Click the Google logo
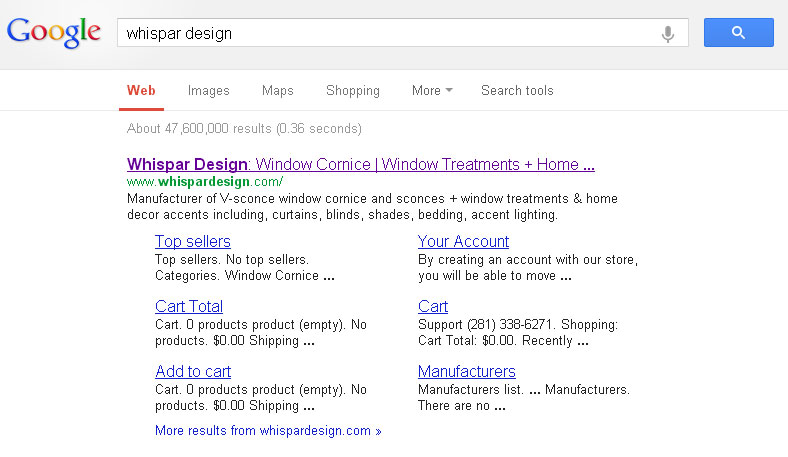Viewport: 788px width, 457px height. pos(54,32)
